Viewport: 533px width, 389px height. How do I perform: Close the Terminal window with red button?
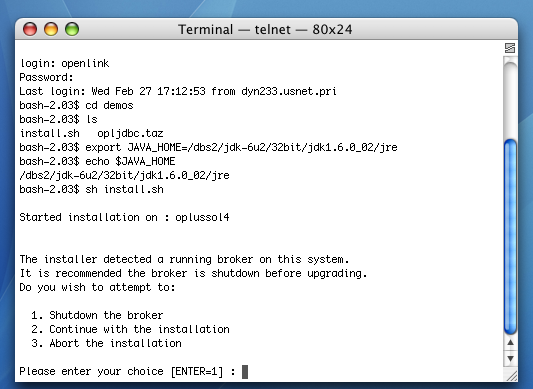[x=30, y=29]
